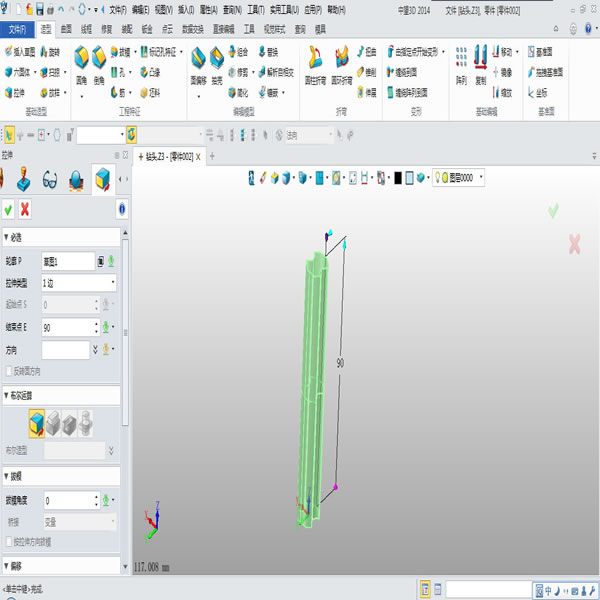Select the 圆柱折弯 (Cylindrical Bend) tool

pyautogui.click(x=315, y=65)
